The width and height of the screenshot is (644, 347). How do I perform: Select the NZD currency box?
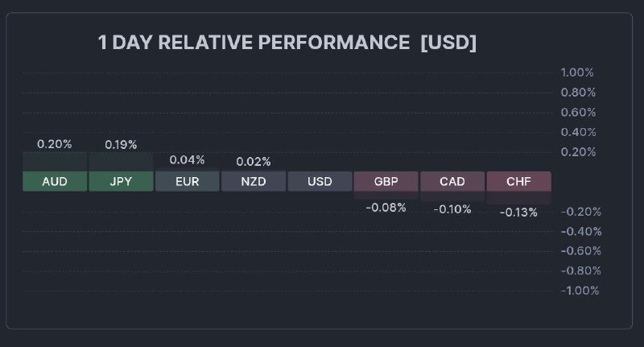tap(254, 181)
